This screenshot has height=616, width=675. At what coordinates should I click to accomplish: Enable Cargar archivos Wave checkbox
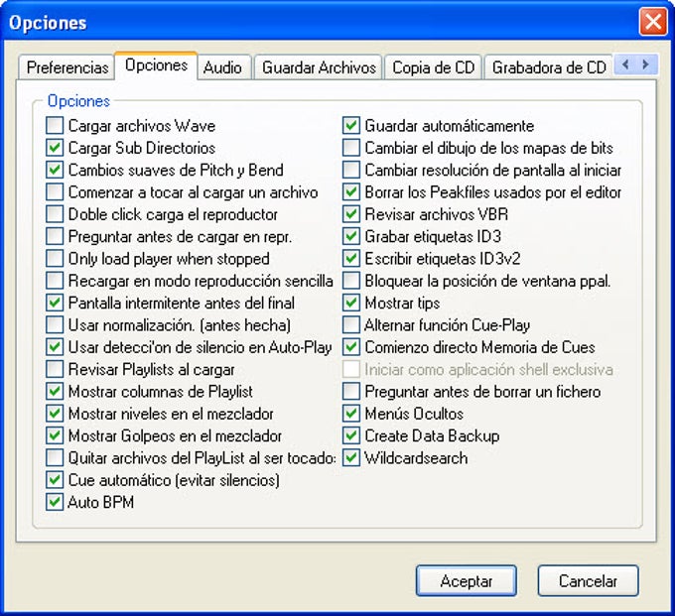[55, 126]
